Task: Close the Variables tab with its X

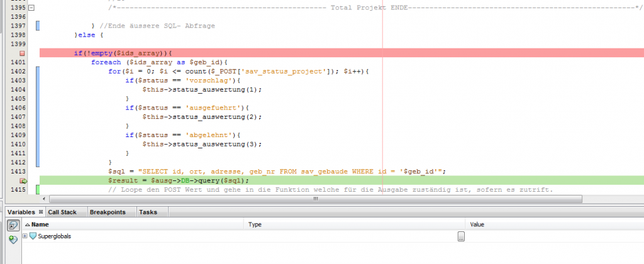Action: pyautogui.click(x=40, y=212)
